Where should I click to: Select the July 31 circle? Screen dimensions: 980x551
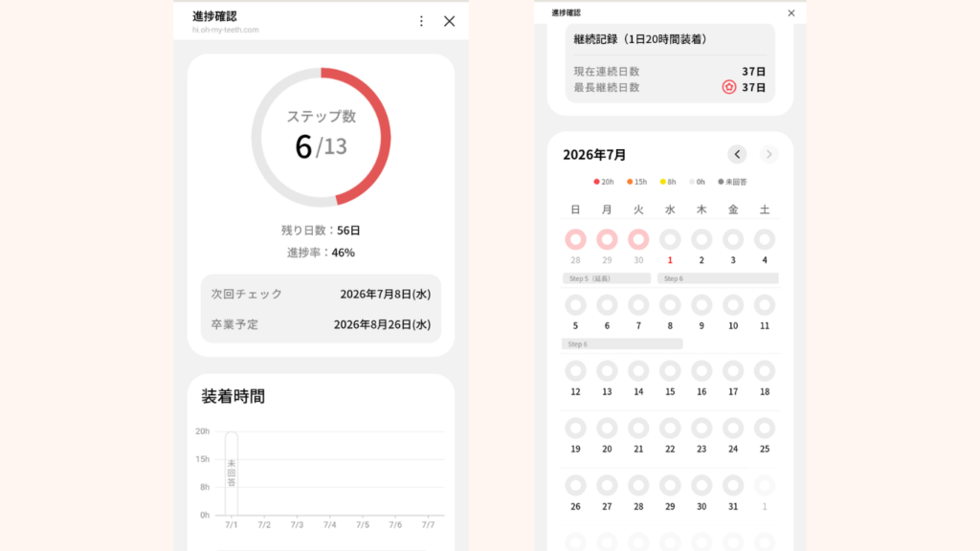pyautogui.click(x=733, y=485)
